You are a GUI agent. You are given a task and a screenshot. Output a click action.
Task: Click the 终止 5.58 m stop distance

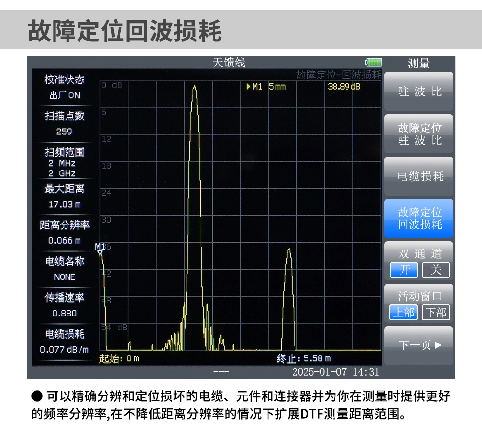point(304,358)
